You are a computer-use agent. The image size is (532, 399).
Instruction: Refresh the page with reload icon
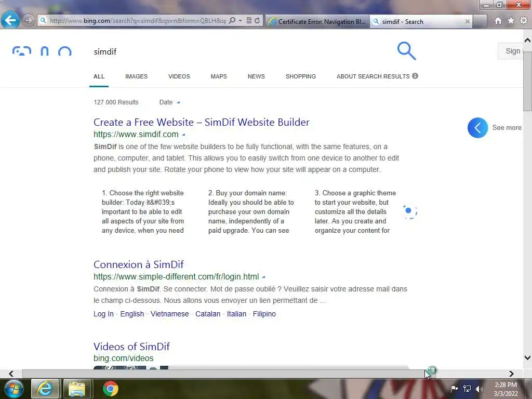[257, 21]
